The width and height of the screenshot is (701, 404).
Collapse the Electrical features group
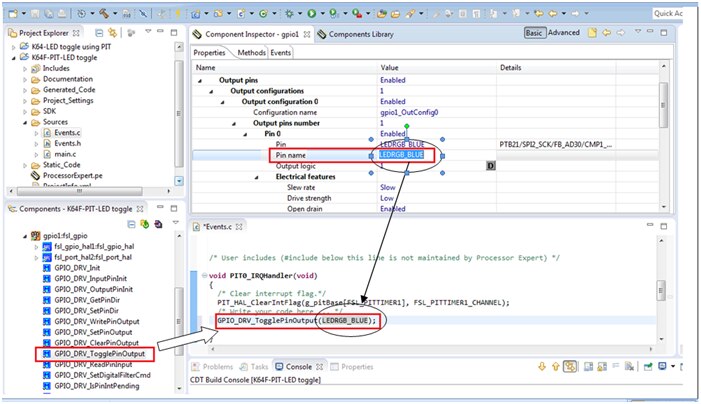(x=257, y=177)
